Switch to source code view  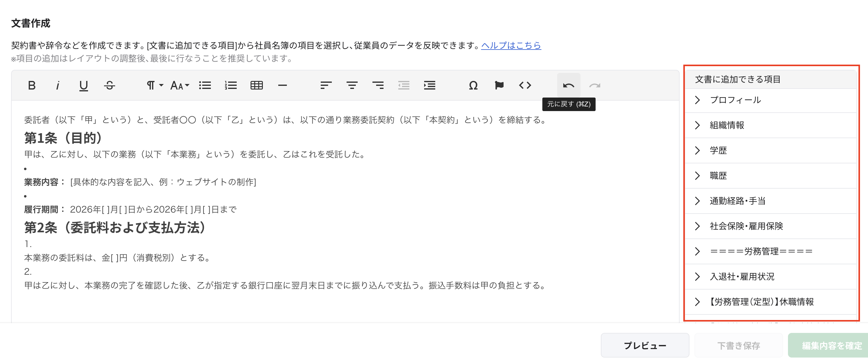525,85
